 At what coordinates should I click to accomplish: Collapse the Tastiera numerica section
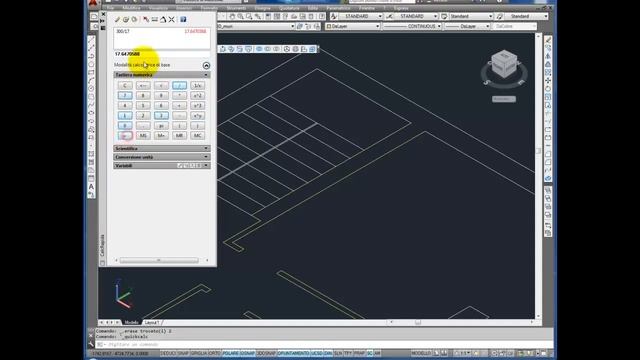click(x=206, y=75)
